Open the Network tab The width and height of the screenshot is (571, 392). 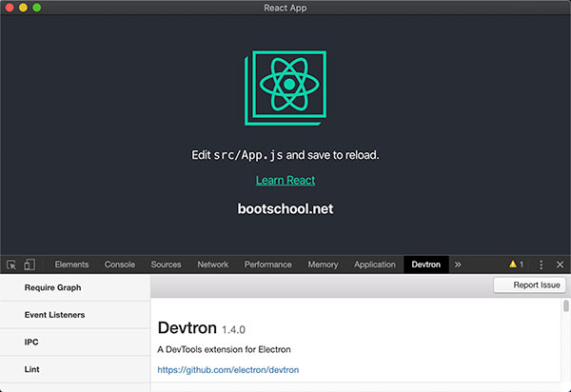tap(213, 265)
